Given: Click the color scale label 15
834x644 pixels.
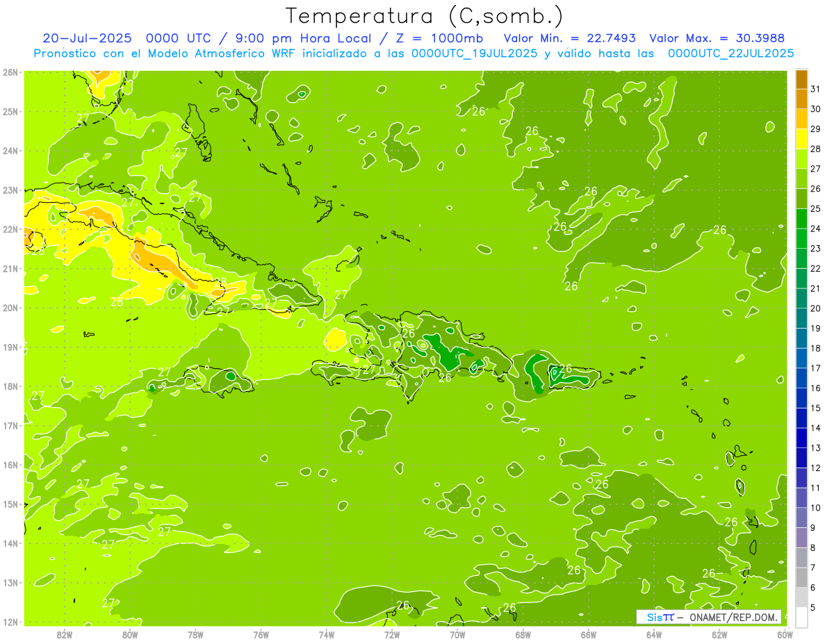Looking at the screenshot, I should pyautogui.click(x=815, y=408).
